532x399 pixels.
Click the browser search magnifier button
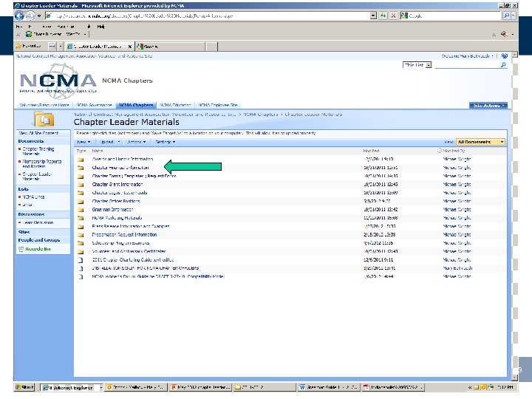coord(506,16)
